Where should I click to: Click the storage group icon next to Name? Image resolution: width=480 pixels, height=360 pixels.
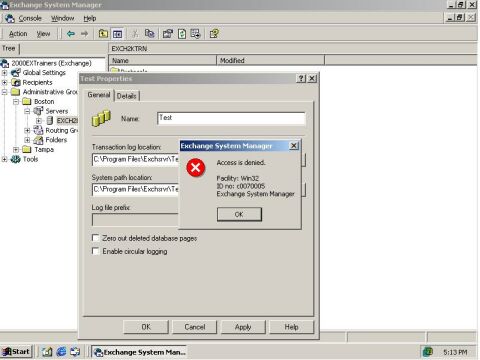pyautogui.click(x=101, y=118)
